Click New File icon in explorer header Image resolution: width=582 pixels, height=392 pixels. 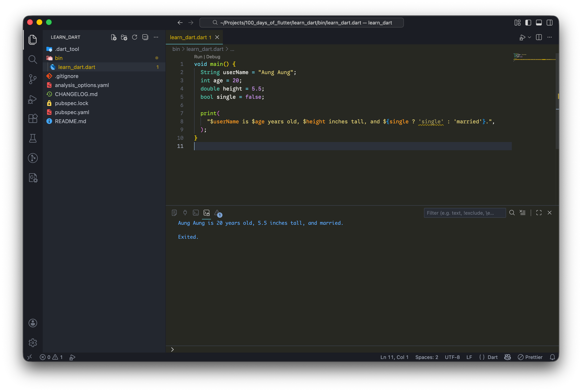[113, 37]
